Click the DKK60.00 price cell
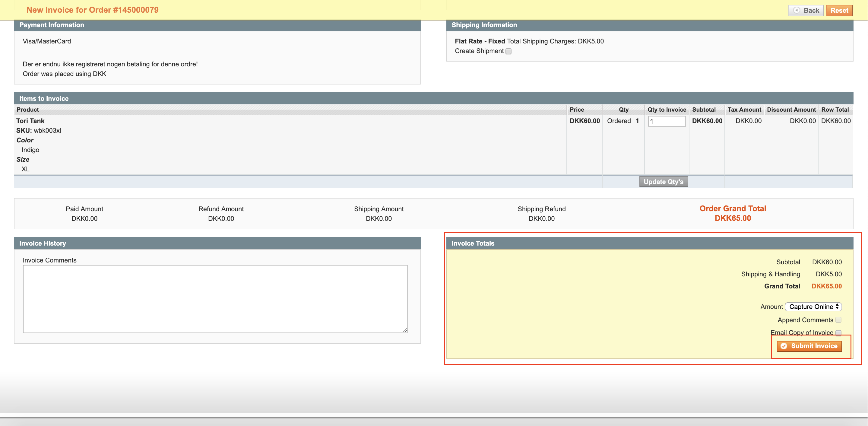Image resolution: width=868 pixels, height=426 pixels. point(584,121)
